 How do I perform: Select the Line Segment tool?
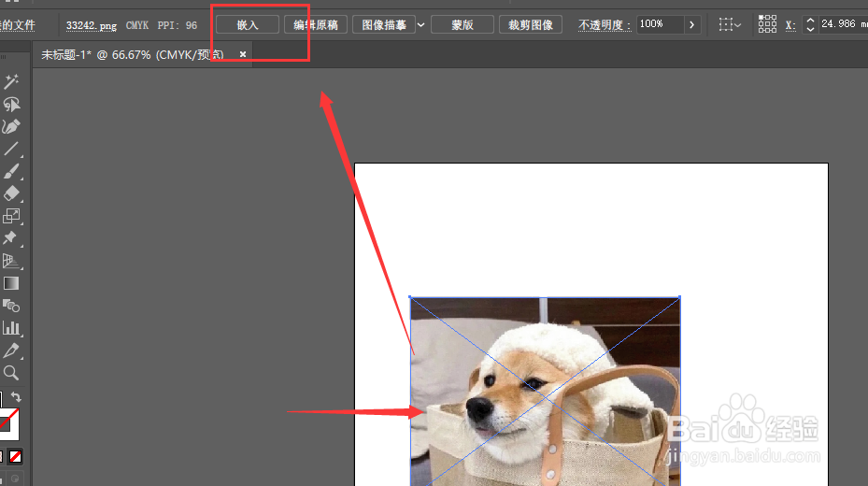(11, 149)
